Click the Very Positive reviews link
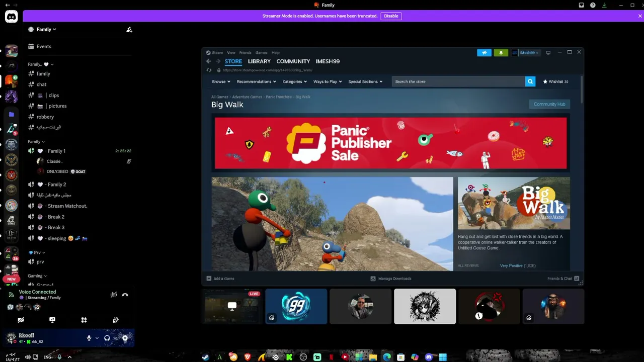The width and height of the screenshot is (644, 362). 511,265
